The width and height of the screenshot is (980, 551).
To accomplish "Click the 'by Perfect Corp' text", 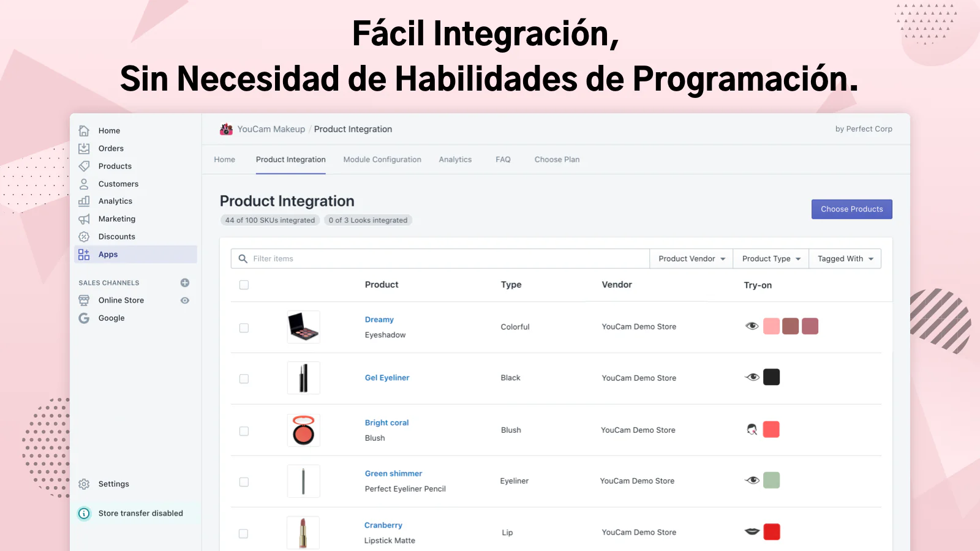I will tap(864, 129).
